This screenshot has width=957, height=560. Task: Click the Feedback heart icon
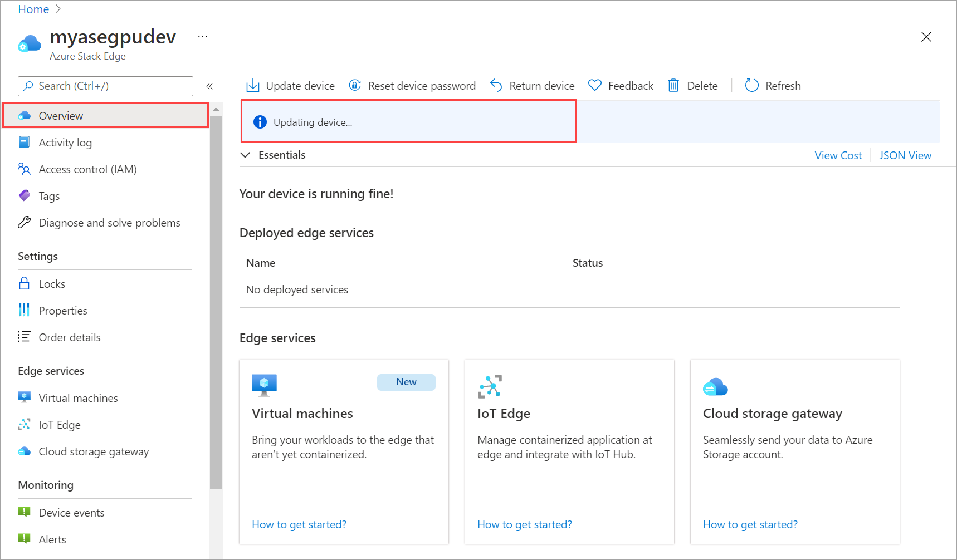(x=595, y=85)
